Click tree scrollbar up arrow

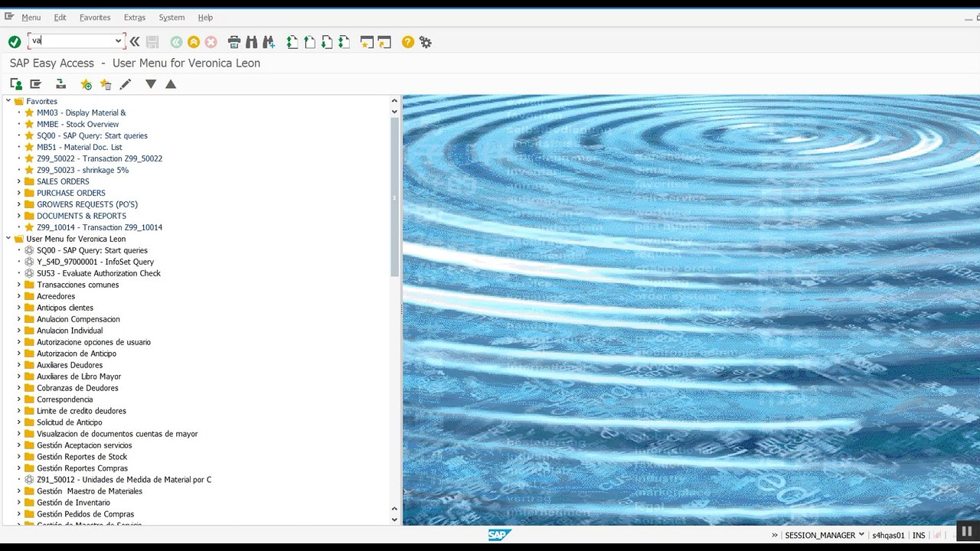394,100
